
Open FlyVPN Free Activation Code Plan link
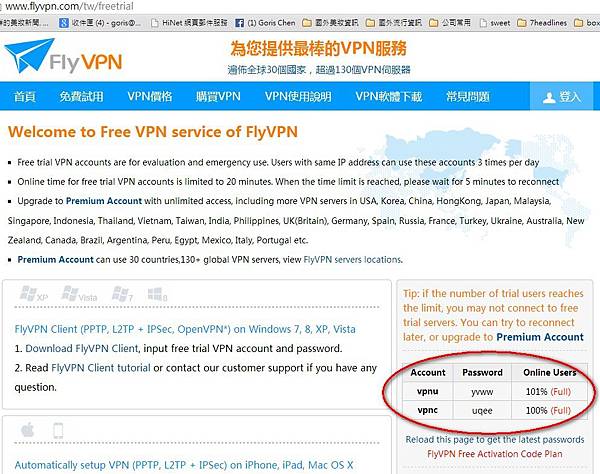(x=495, y=454)
